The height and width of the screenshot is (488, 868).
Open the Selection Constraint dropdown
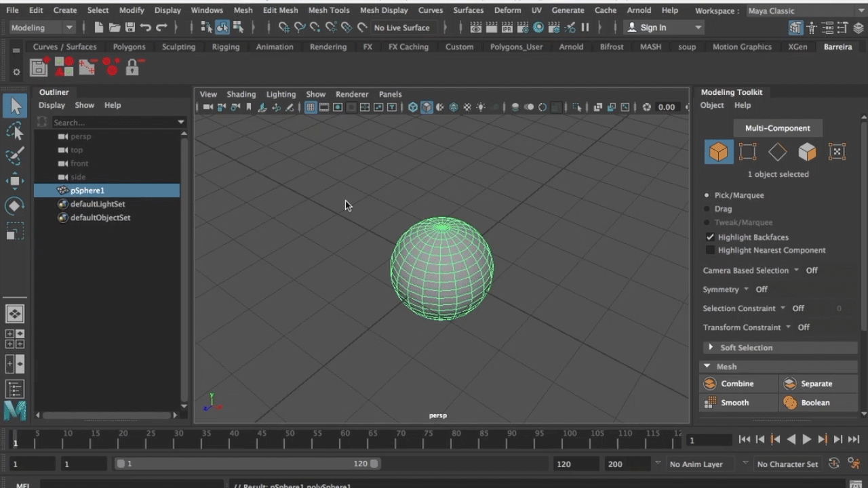click(783, 308)
